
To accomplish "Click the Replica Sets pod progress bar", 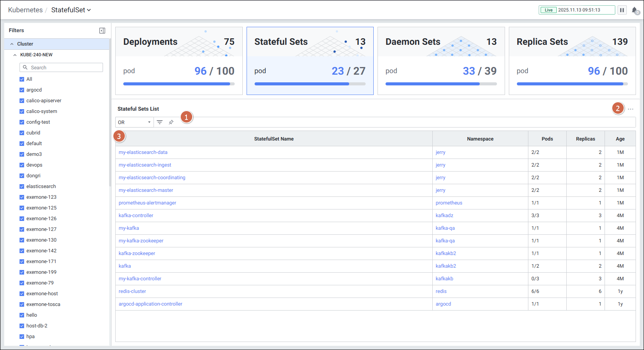I will pos(572,84).
